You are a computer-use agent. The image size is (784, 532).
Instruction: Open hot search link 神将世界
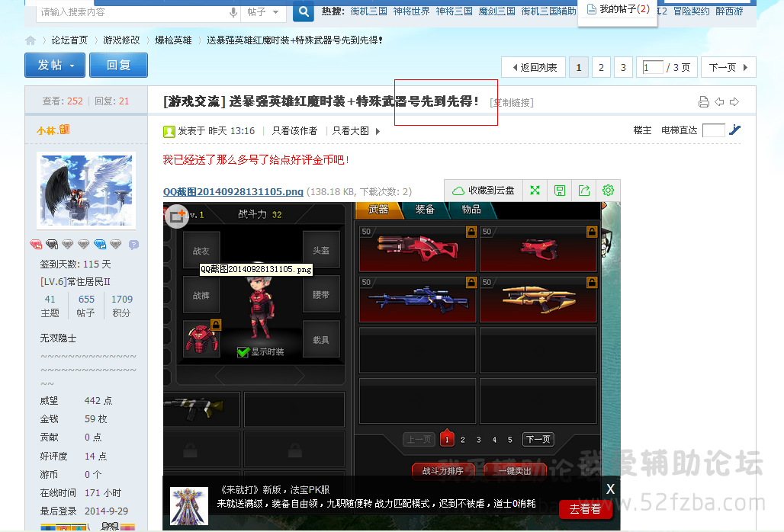411,11
